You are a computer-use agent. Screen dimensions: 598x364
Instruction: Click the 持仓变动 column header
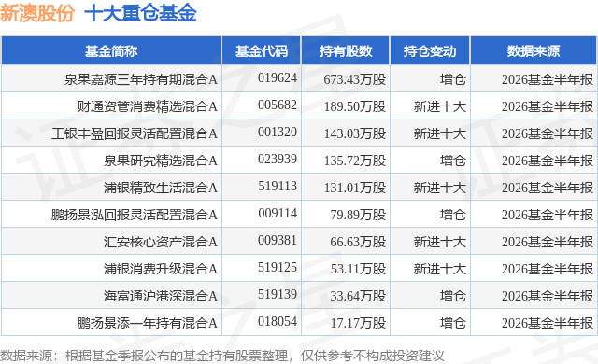(430, 50)
